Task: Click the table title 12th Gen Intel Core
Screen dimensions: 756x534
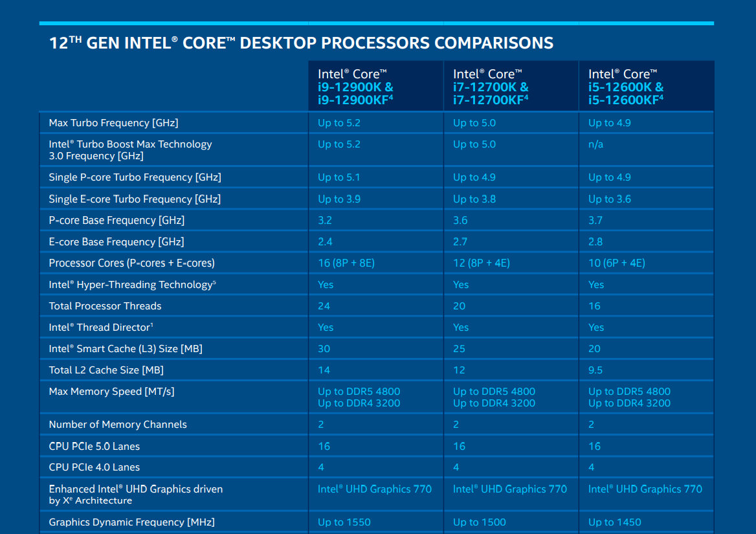Action: pyautogui.click(x=302, y=43)
